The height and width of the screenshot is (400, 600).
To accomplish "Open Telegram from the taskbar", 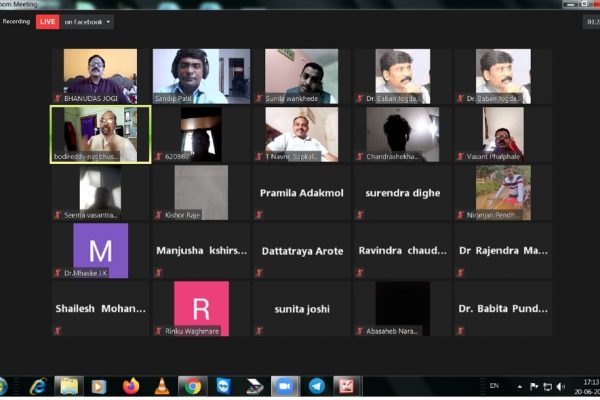I will click(x=316, y=386).
